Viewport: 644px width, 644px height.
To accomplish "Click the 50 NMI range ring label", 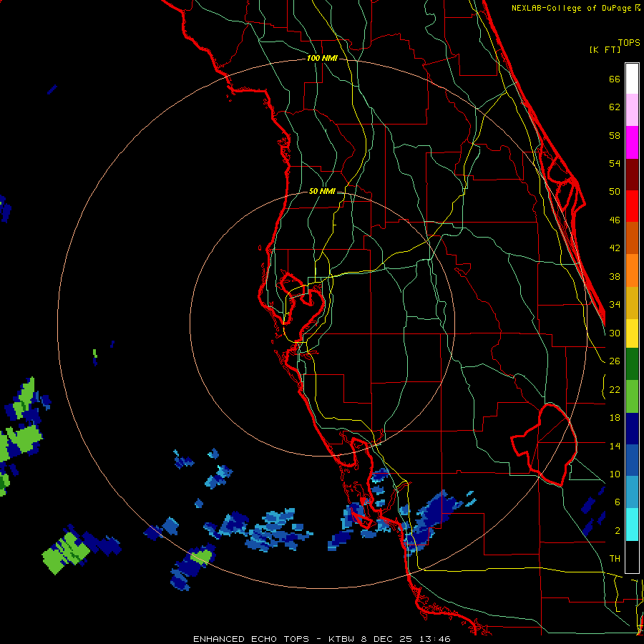I will coord(322,191).
